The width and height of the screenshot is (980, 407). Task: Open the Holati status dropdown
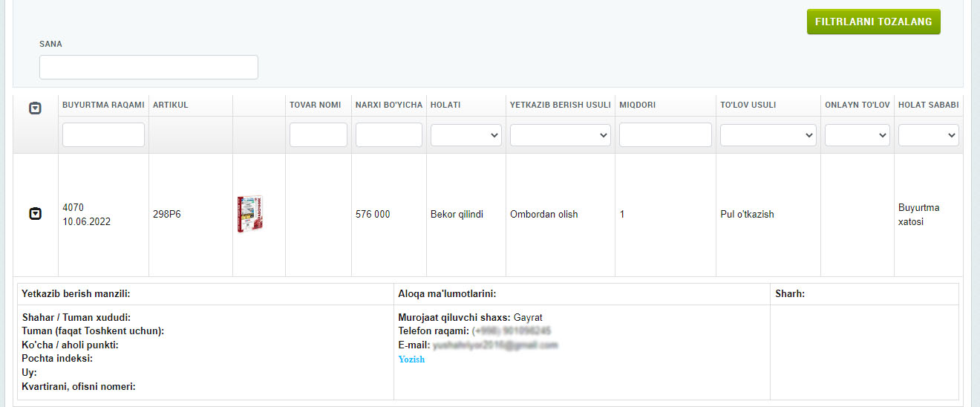coord(465,135)
